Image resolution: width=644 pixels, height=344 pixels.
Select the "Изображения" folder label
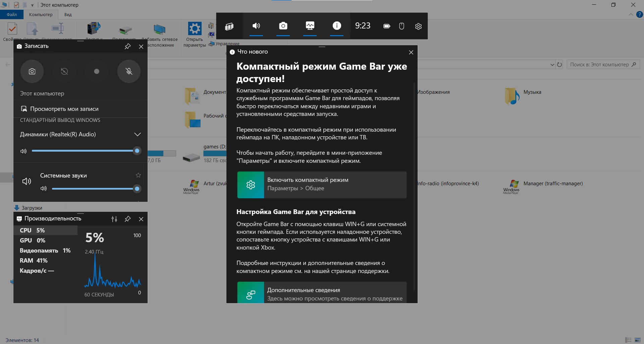[x=434, y=92]
